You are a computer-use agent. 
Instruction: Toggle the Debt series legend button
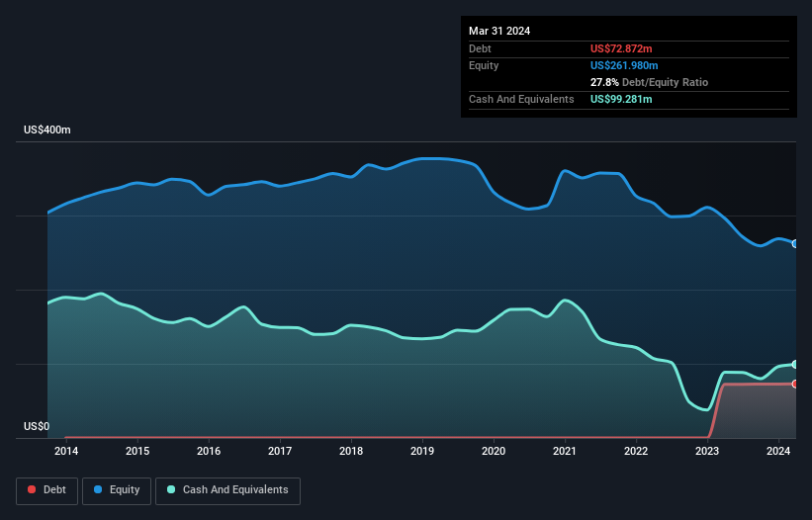[45, 490]
